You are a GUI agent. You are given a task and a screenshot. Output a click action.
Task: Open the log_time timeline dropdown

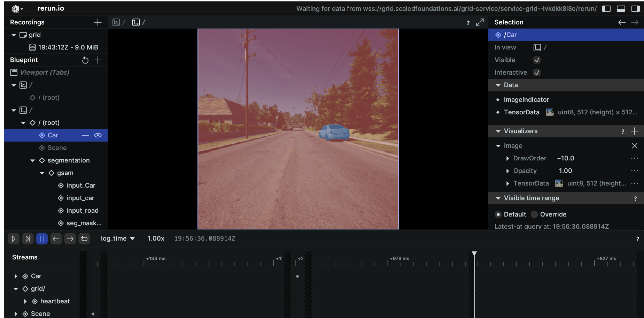point(118,238)
